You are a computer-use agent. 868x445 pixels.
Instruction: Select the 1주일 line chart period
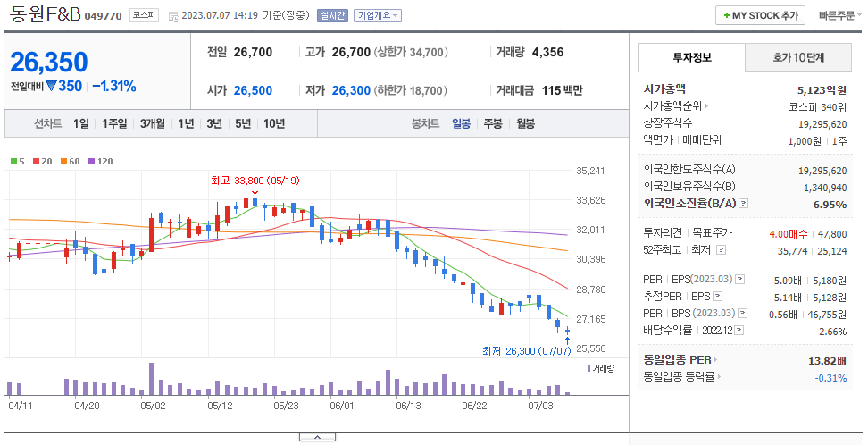click(114, 123)
